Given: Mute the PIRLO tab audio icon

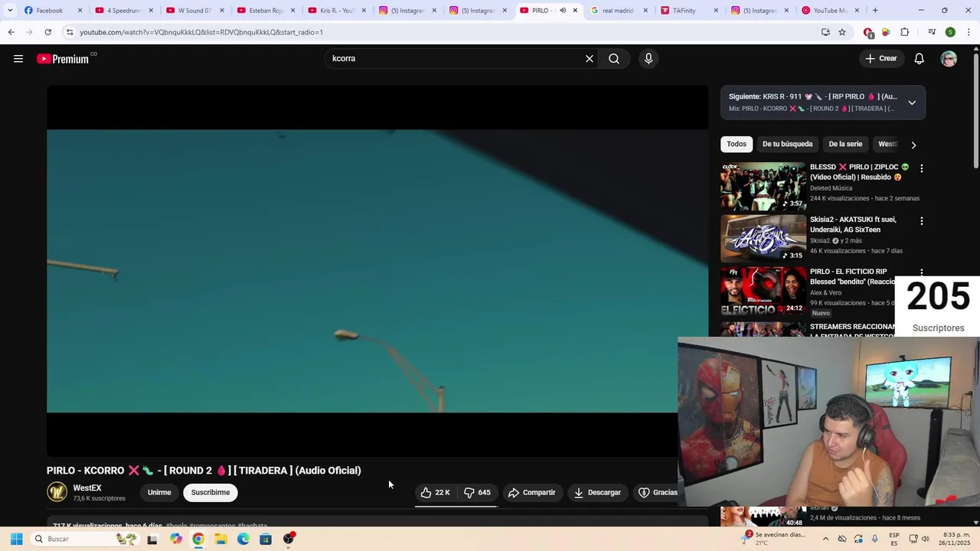Looking at the screenshot, I should point(563,11).
